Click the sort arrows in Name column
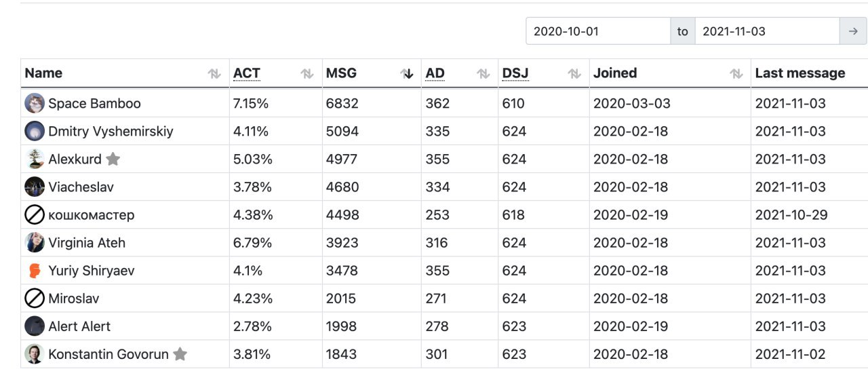Image resolution: width=868 pixels, height=380 pixels. point(214,74)
